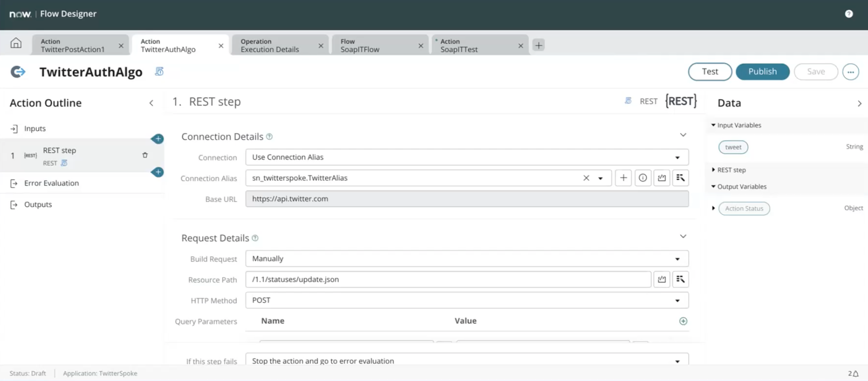
Task: Click the Connection Details help icon
Action: pyautogui.click(x=269, y=137)
